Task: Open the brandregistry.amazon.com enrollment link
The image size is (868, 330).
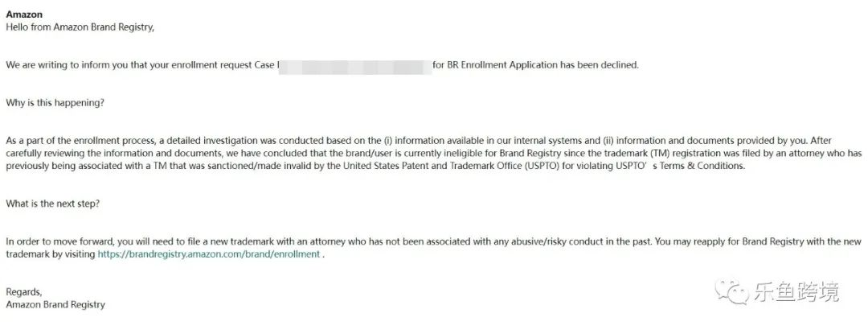Action: [208, 254]
